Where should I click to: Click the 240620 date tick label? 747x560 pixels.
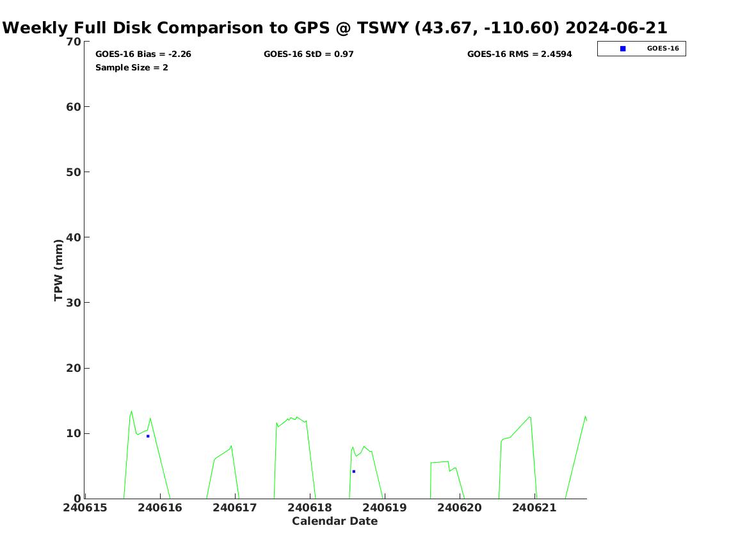coord(459,508)
